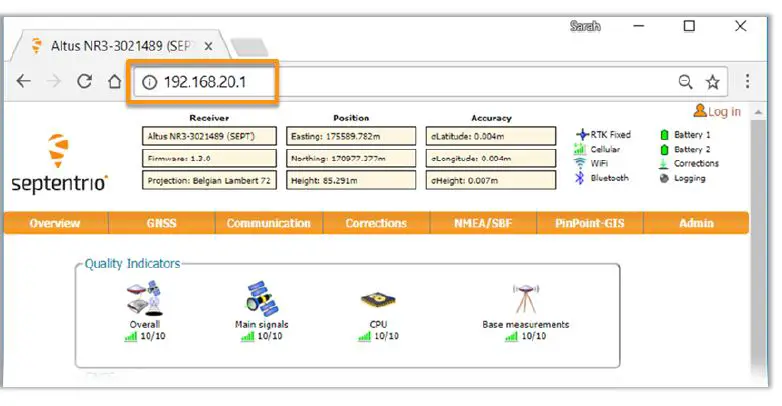Click the σHeight: 0.007m field

pos(491,180)
